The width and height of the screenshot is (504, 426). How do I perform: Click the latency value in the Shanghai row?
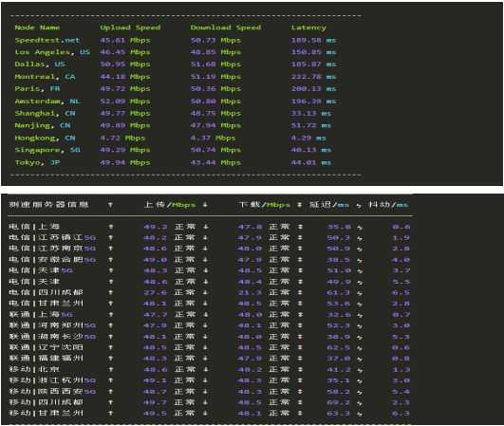tap(310, 114)
